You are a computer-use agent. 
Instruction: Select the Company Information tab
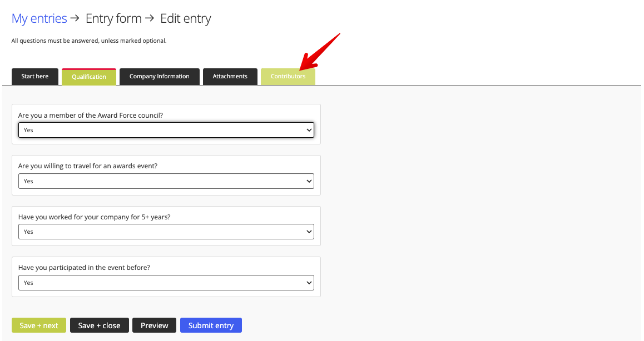(159, 76)
